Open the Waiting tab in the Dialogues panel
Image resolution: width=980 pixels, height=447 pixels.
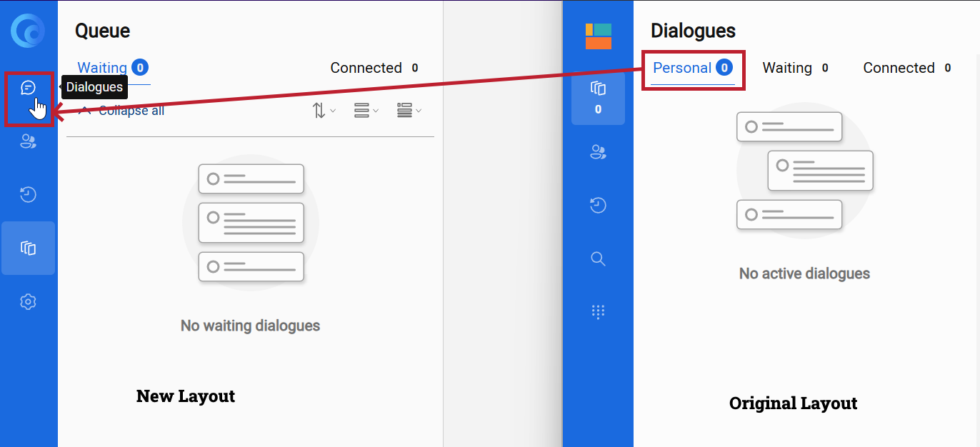(787, 68)
